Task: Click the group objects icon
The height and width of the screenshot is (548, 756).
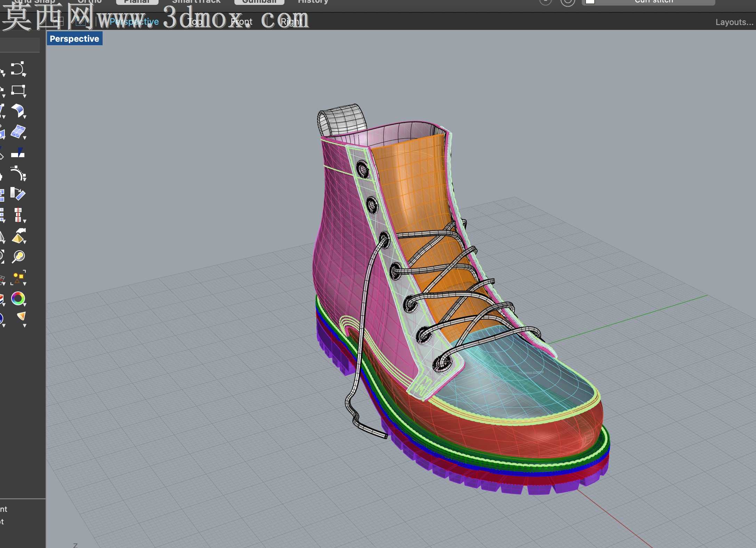Action: coord(18,277)
